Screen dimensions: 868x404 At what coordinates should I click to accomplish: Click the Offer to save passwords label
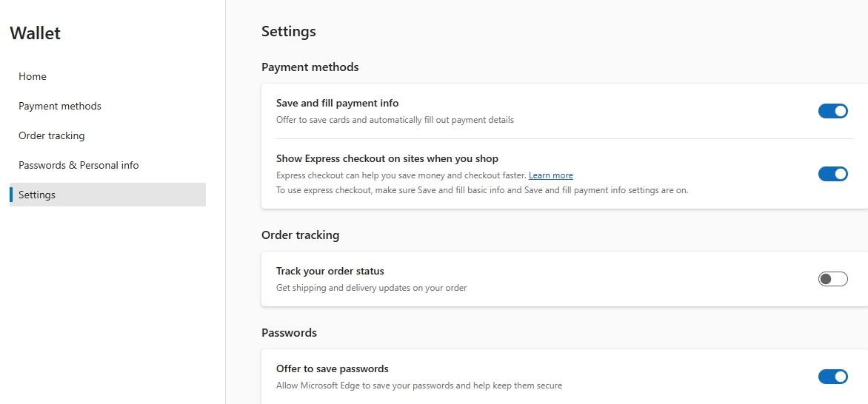click(332, 368)
